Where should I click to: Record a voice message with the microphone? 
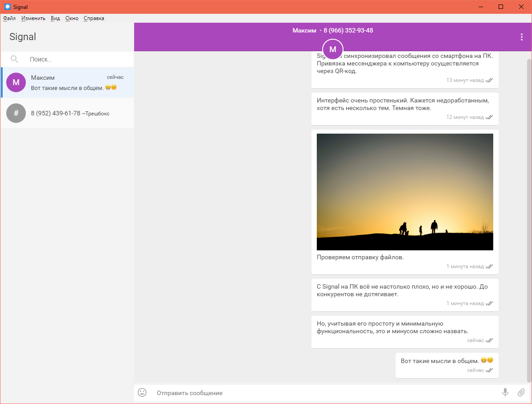pos(505,392)
